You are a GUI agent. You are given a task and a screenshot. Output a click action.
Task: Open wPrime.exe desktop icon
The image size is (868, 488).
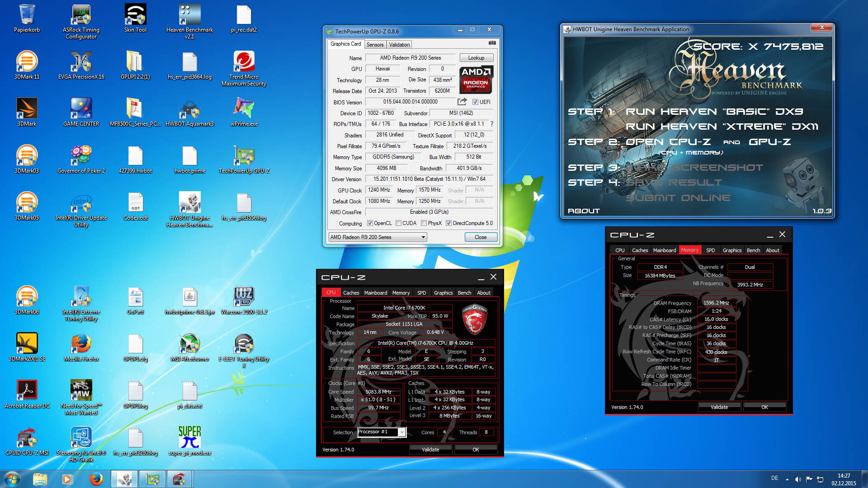point(244,112)
